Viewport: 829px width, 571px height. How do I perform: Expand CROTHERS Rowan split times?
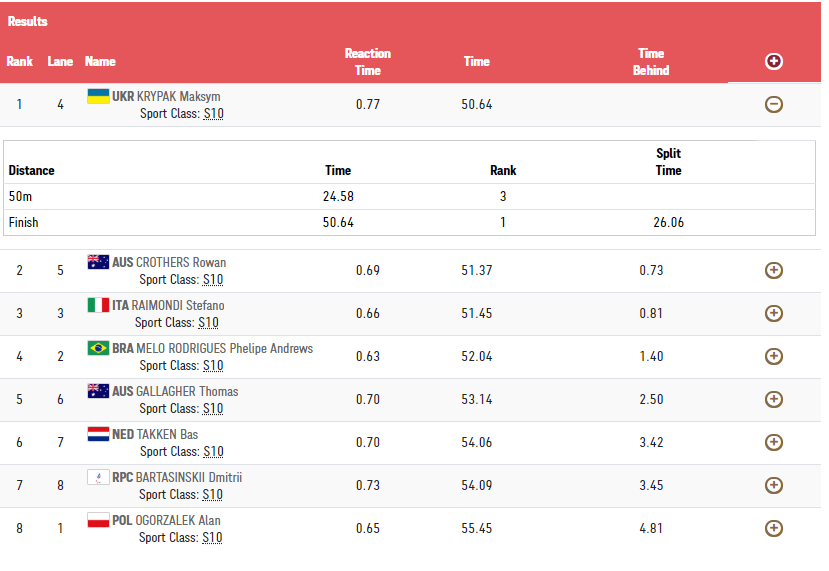pos(773,270)
